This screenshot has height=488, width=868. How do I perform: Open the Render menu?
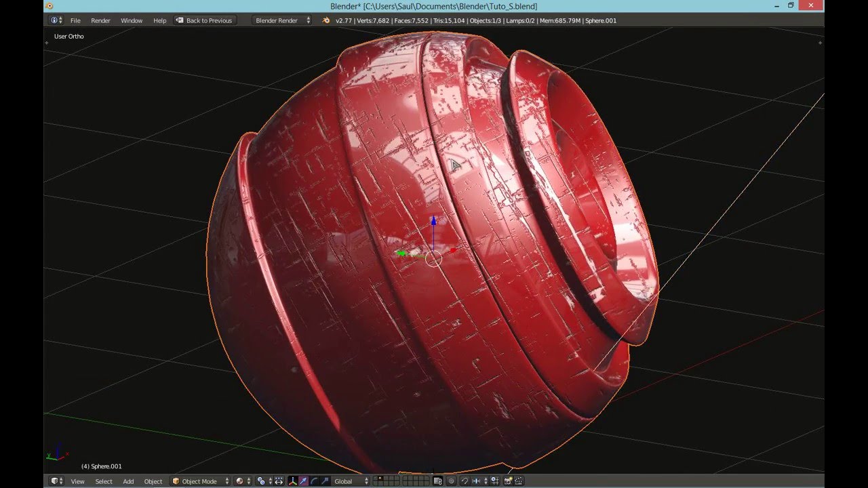[100, 20]
